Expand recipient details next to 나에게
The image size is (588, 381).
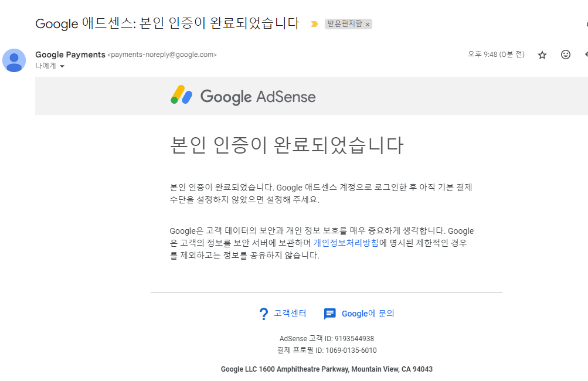(x=62, y=66)
